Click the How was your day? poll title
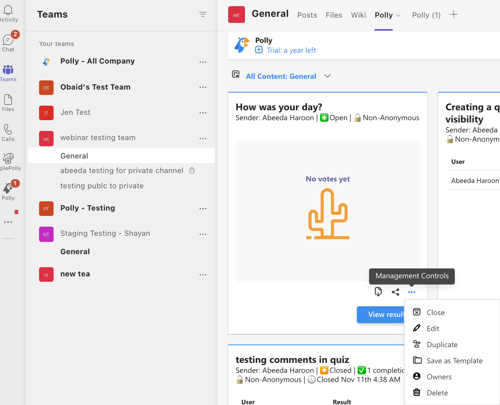500x405 pixels. [x=279, y=107]
